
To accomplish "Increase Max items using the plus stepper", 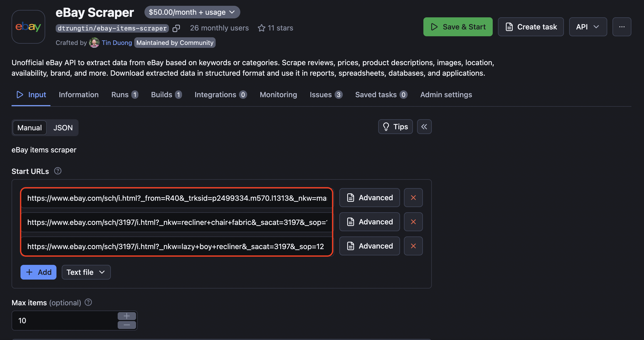I will tap(126, 316).
